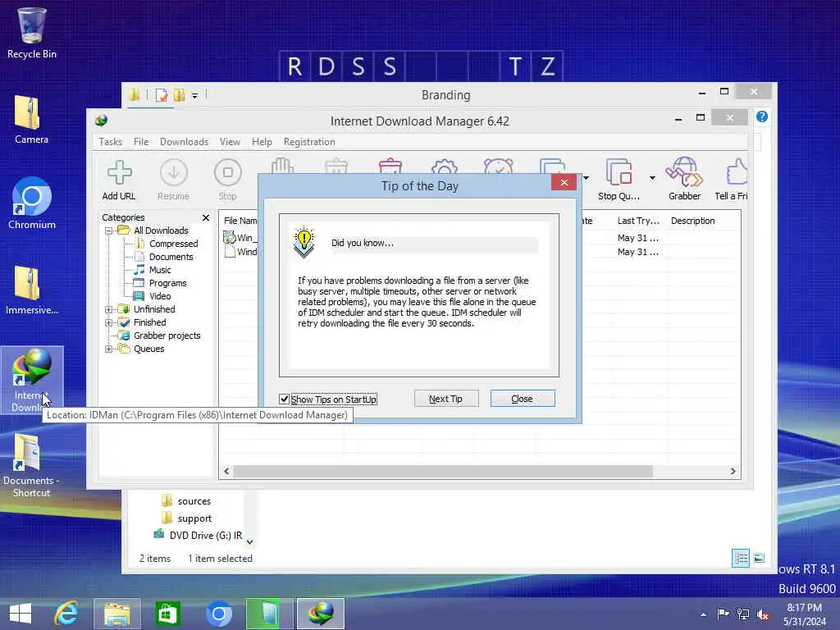
Task: Click the IDM globe icon in taskbar
Action: (321, 614)
